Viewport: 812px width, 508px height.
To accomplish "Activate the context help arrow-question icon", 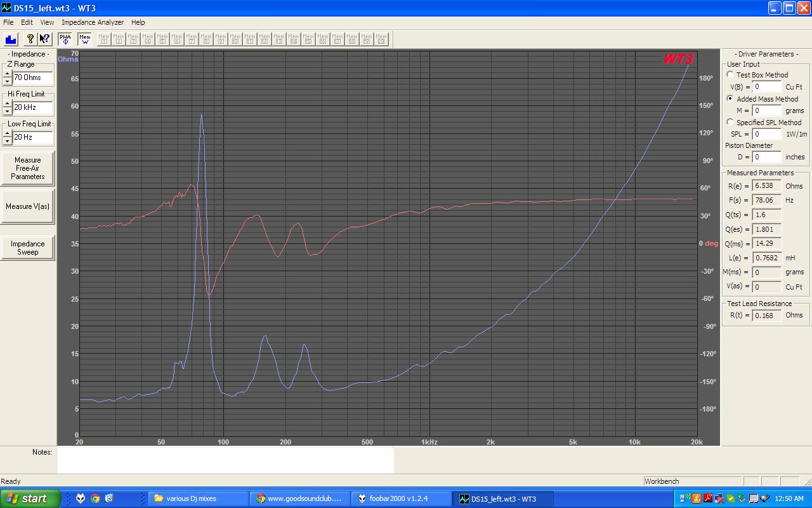I will [x=44, y=39].
